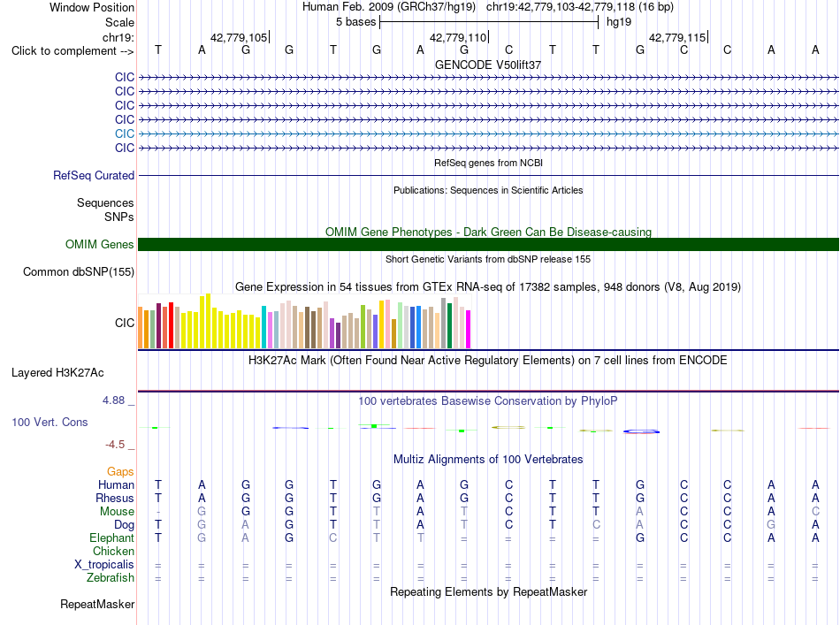Viewport: 840px width, 625px height.
Task: Click the orange Gaps label
Action: pos(120,472)
